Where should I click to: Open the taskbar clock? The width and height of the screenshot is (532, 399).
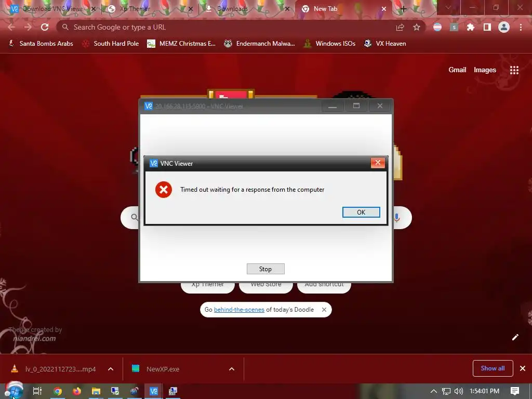pos(484,391)
